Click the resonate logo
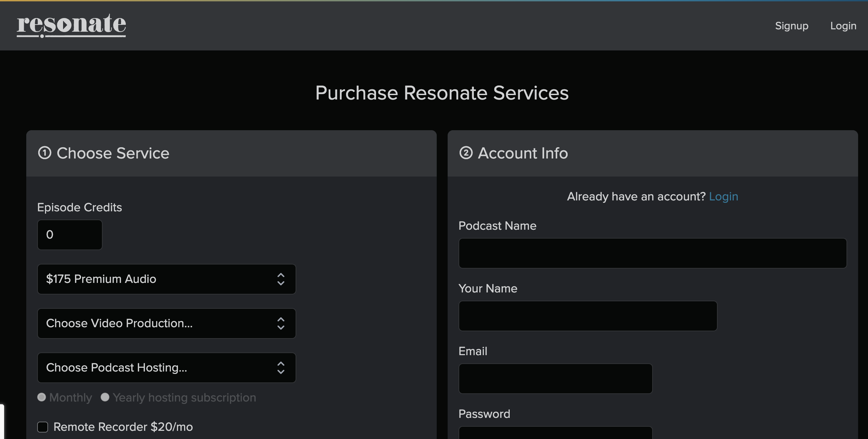Viewport: 868px width, 439px height. click(71, 25)
